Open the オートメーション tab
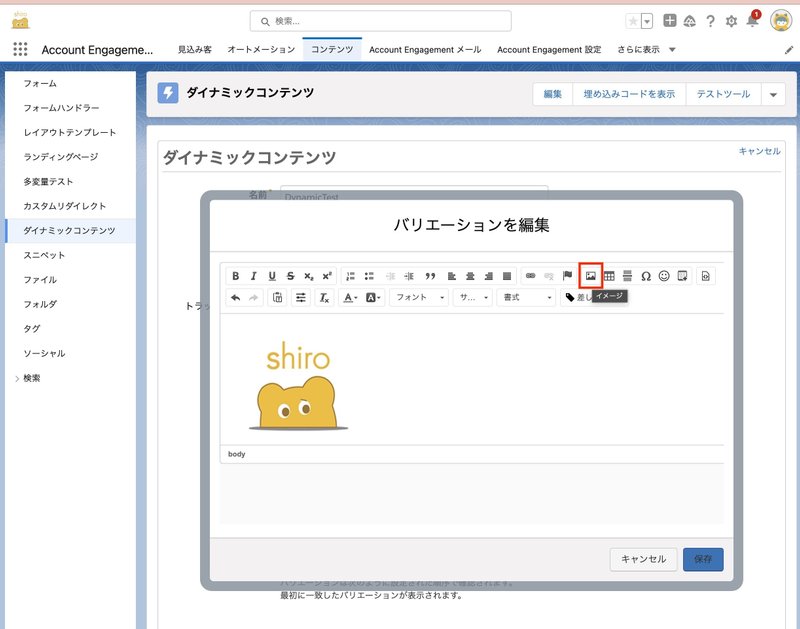Viewport: 800px width, 629px height. coord(261,49)
